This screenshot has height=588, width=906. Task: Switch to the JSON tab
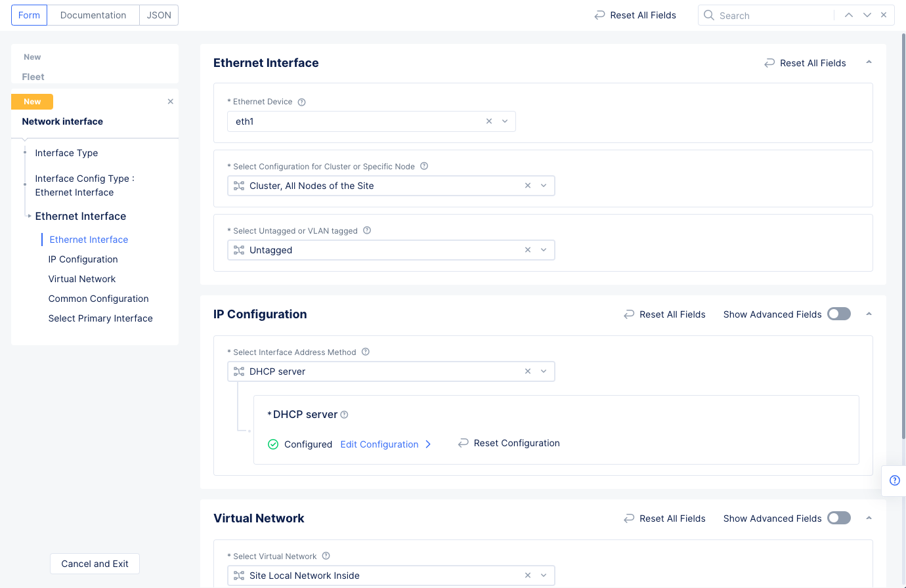coord(159,15)
